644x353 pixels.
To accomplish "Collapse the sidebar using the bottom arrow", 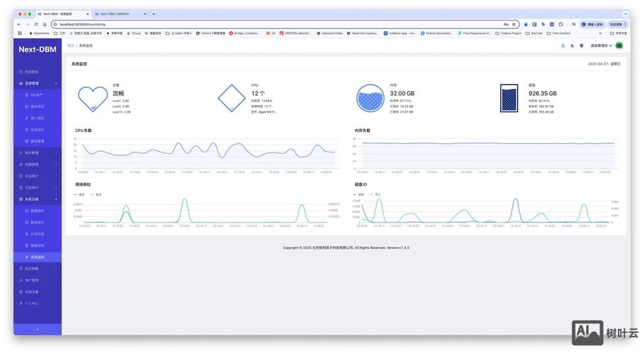I will click(37, 329).
